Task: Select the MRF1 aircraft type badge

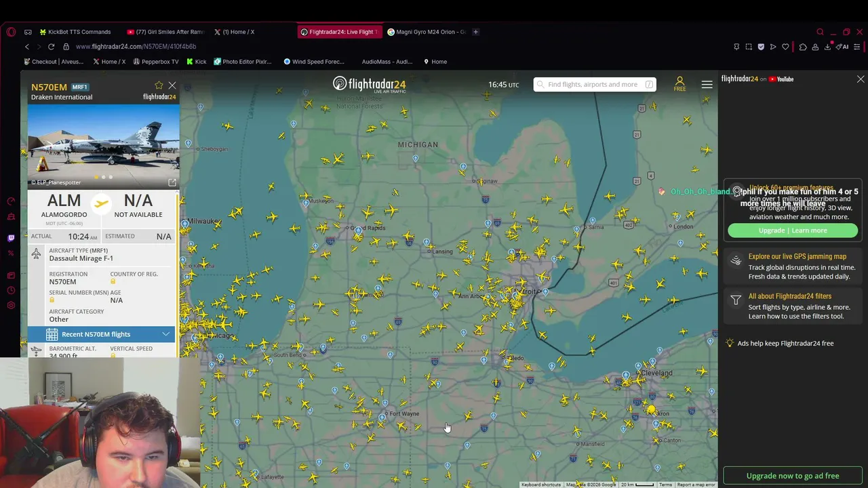Action: click(x=79, y=87)
